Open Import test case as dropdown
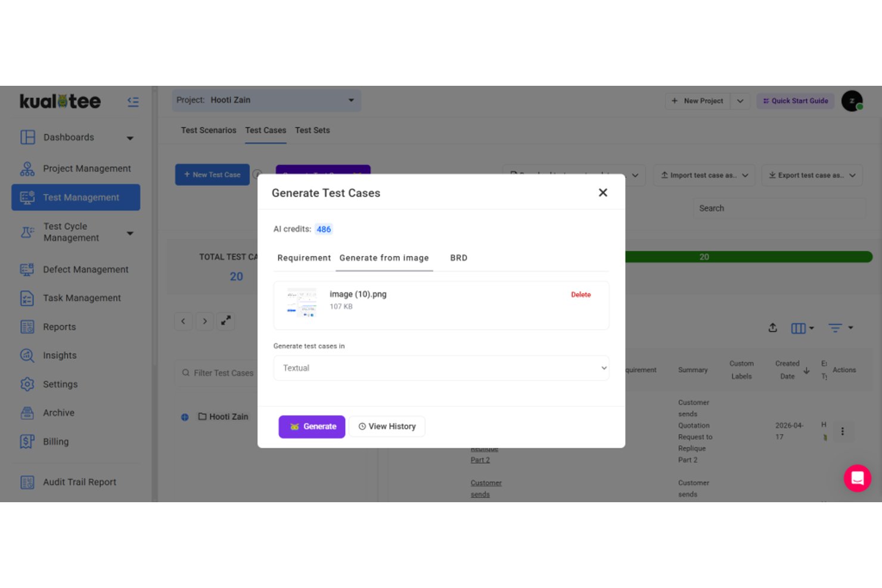The height and width of the screenshot is (588, 882). click(704, 175)
